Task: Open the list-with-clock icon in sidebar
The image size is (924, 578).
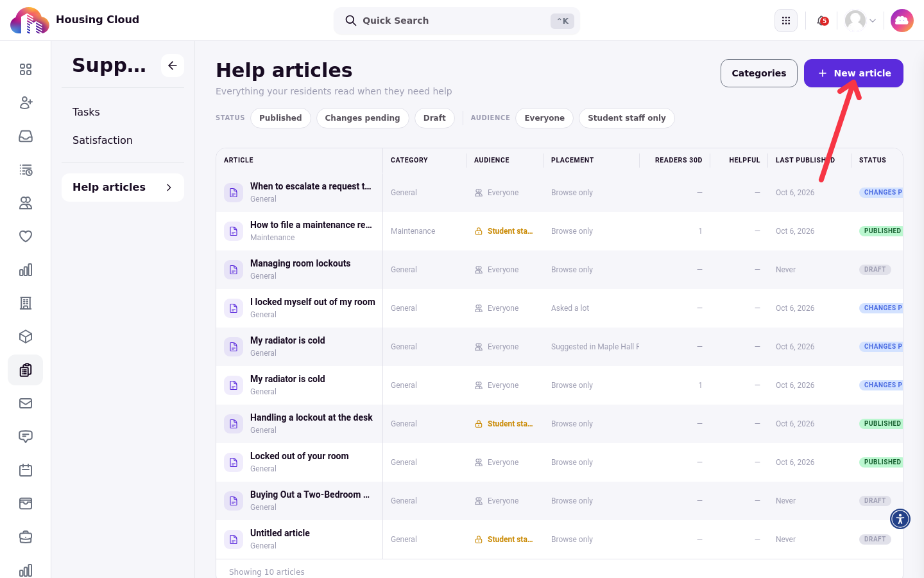Action: (x=26, y=170)
